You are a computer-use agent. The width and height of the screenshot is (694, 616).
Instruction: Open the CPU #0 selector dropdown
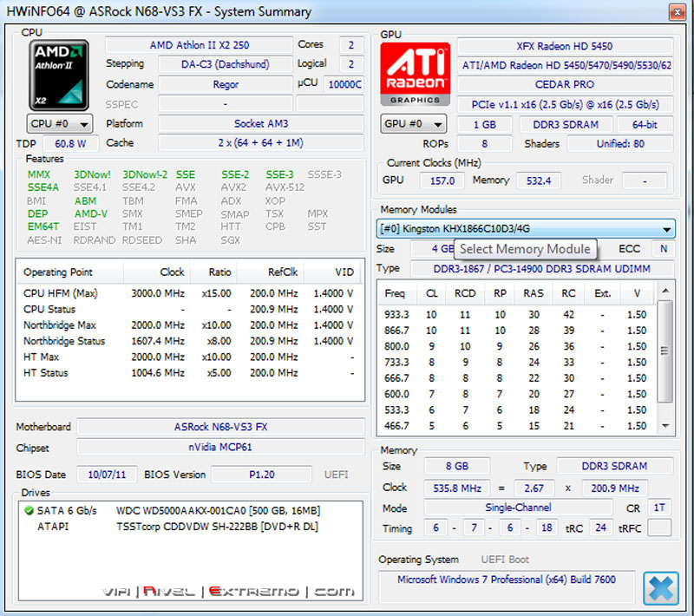click(60, 124)
